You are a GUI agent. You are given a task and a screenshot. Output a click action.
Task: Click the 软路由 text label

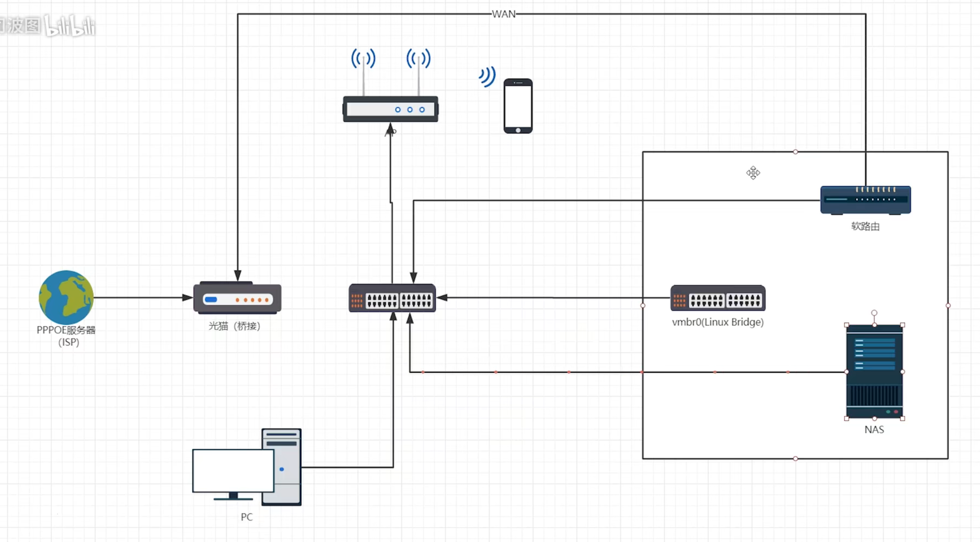coord(865,226)
